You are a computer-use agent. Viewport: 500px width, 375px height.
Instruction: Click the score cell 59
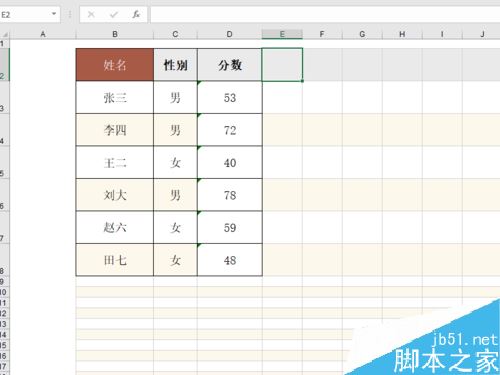pos(230,228)
